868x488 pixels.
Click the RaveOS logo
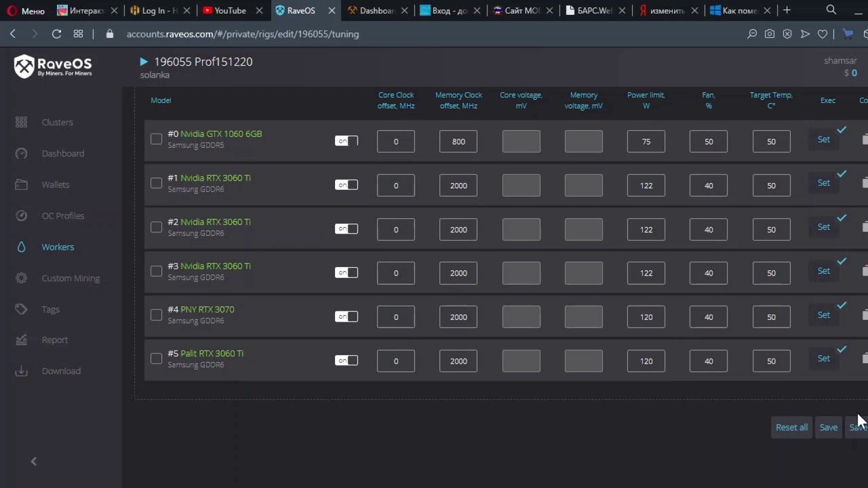[53, 66]
